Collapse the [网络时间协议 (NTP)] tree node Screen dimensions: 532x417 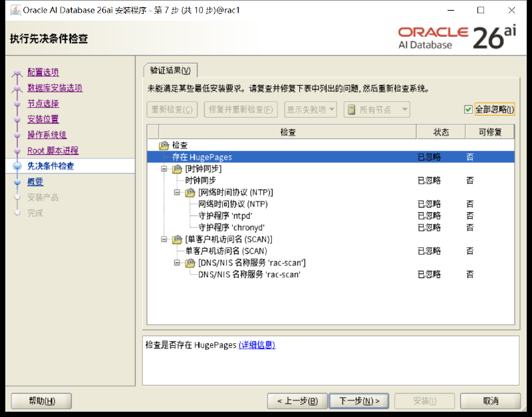[177, 192]
